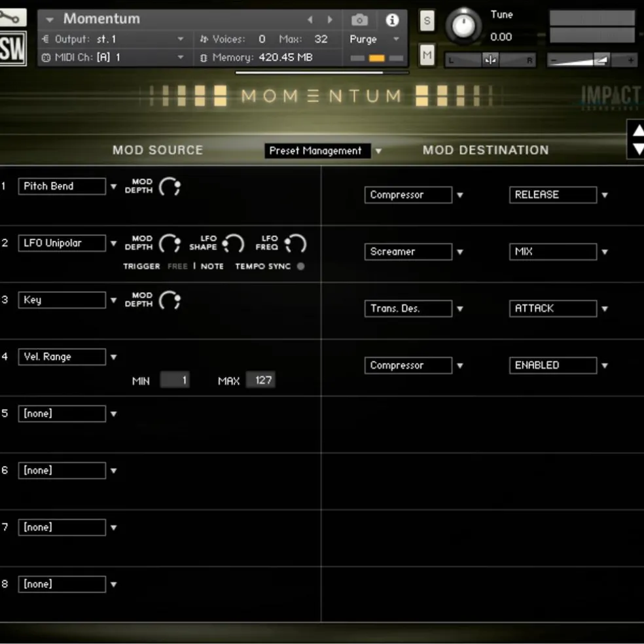Open the MIDI Ch dropdown

click(x=180, y=58)
